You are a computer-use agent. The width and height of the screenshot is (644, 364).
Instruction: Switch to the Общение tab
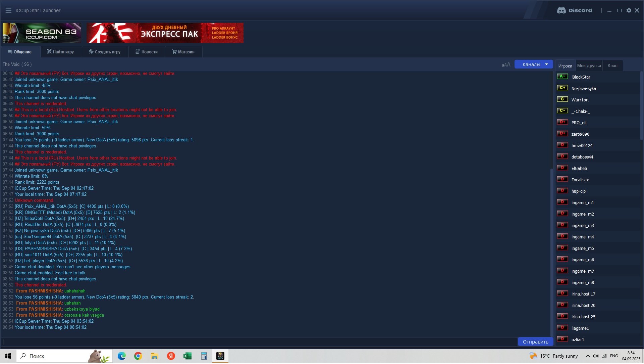(x=20, y=52)
